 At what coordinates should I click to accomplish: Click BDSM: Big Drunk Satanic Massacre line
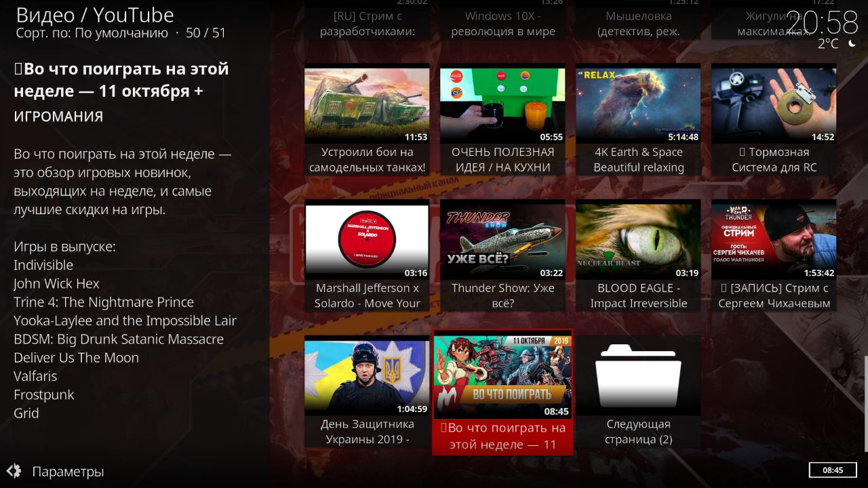[119, 339]
